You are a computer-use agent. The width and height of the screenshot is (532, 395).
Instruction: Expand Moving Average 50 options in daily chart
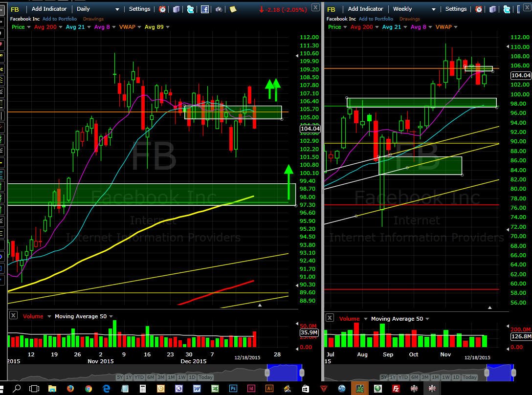[x=111, y=316]
